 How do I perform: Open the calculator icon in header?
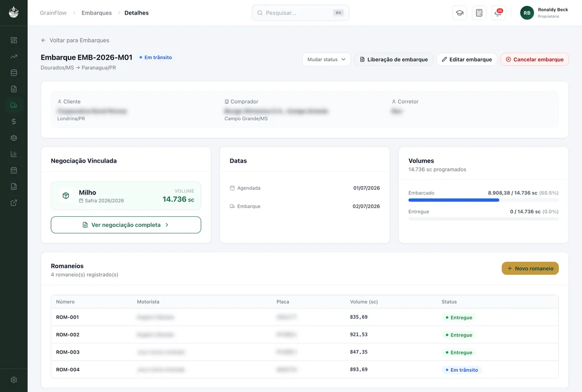479,13
